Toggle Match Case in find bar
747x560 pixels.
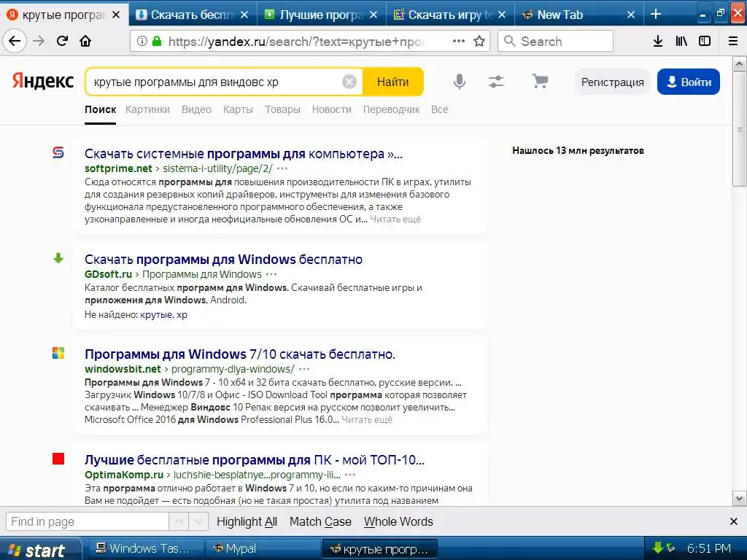pos(321,521)
